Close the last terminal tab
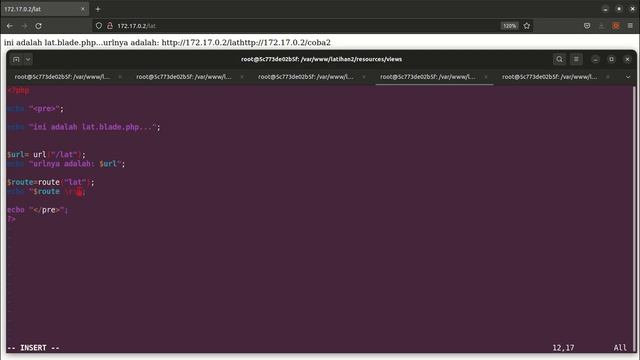 608,77
